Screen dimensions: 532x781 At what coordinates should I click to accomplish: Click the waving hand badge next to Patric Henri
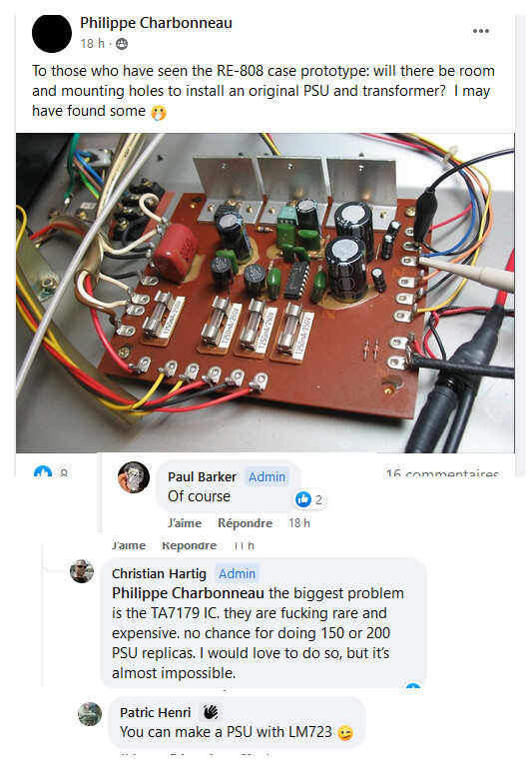click(210, 712)
